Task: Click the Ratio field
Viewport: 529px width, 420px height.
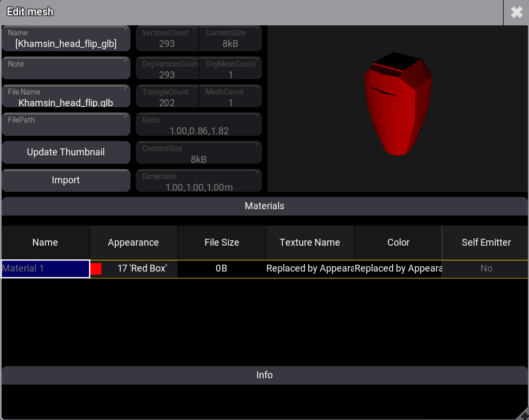Action: 199,124
